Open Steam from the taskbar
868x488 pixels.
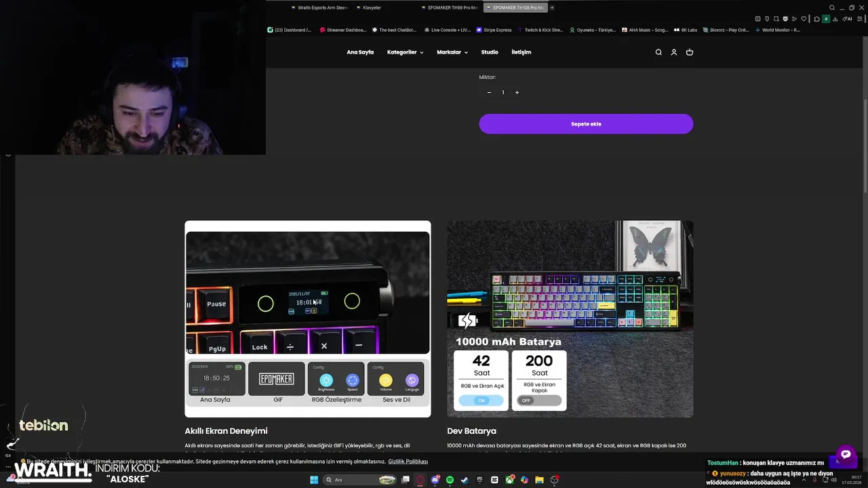[x=465, y=480]
